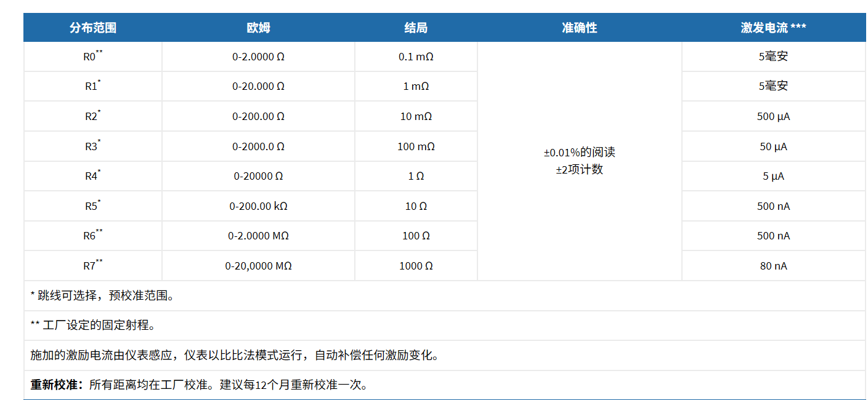Viewport: 868px width, 400px height.
Task: Select the R7 range cell
Action: pyautogui.click(x=92, y=266)
